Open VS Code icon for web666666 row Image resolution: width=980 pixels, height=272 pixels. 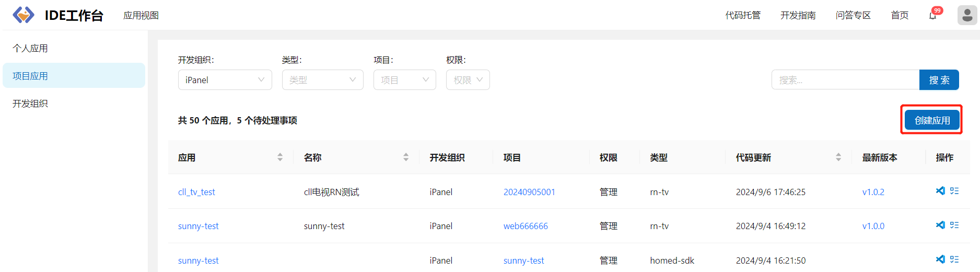click(x=940, y=225)
